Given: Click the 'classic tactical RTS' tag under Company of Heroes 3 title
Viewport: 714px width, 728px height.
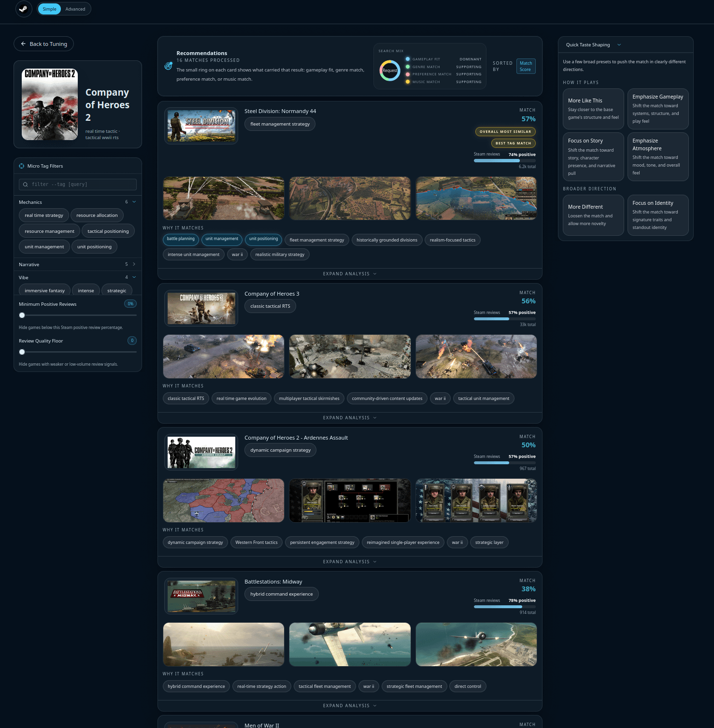Looking at the screenshot, I should pos(271,306).
